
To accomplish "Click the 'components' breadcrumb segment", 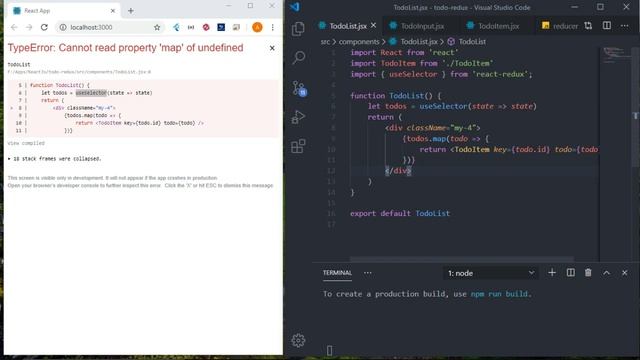I will click(359, 42).
